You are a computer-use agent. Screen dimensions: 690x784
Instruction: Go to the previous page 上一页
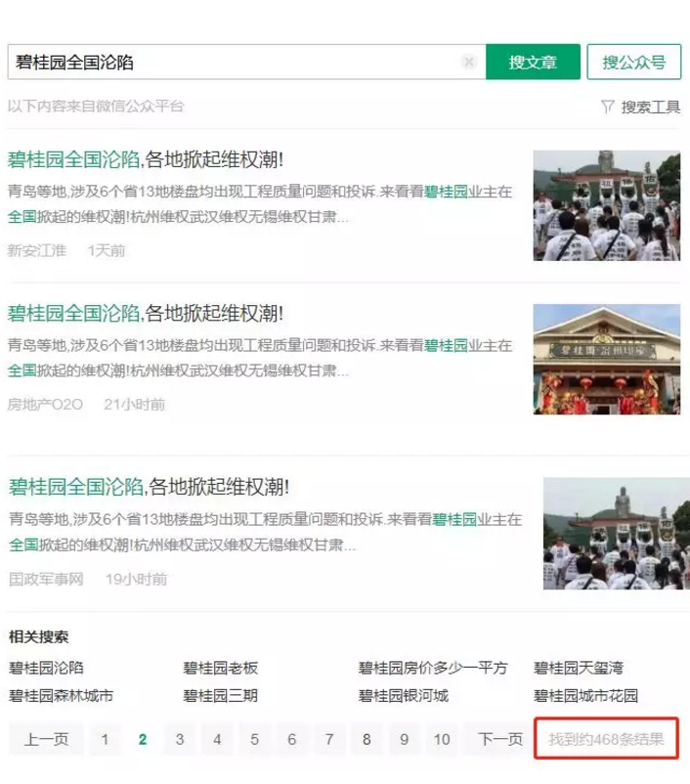click(x=47, y=739)
